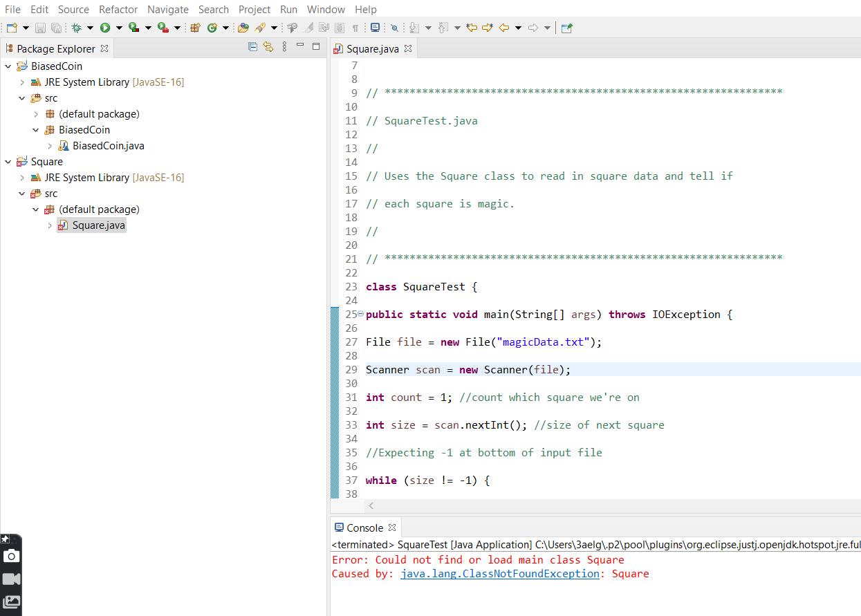Screen dimensions: 861x616
Task: Run the program with green Run button
Action: 105,28
